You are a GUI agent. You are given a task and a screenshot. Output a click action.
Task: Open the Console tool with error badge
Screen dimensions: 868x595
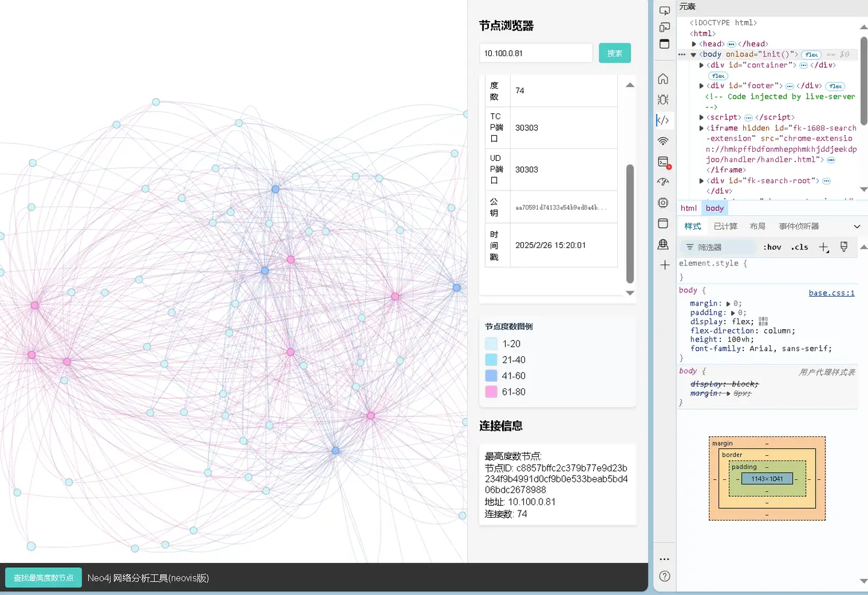click(664, 162)
